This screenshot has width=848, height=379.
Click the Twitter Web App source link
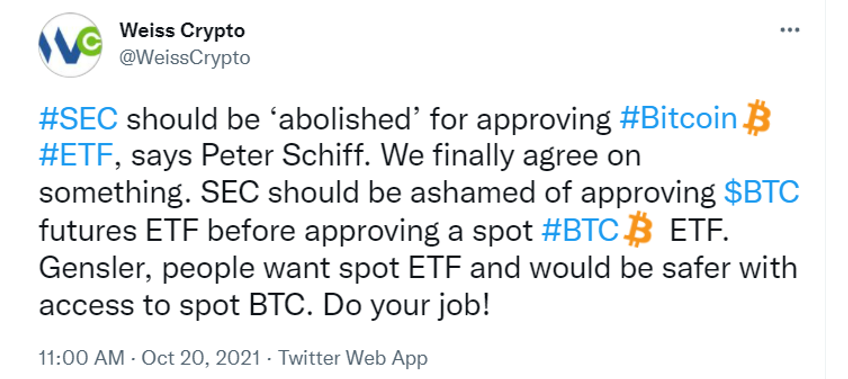click(x=353, y=358)
